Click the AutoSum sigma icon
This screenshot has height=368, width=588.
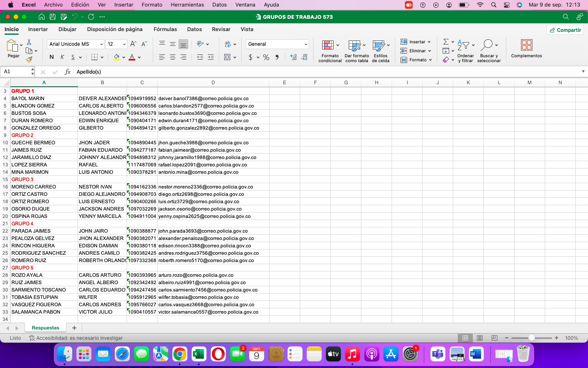click(446, 42)
